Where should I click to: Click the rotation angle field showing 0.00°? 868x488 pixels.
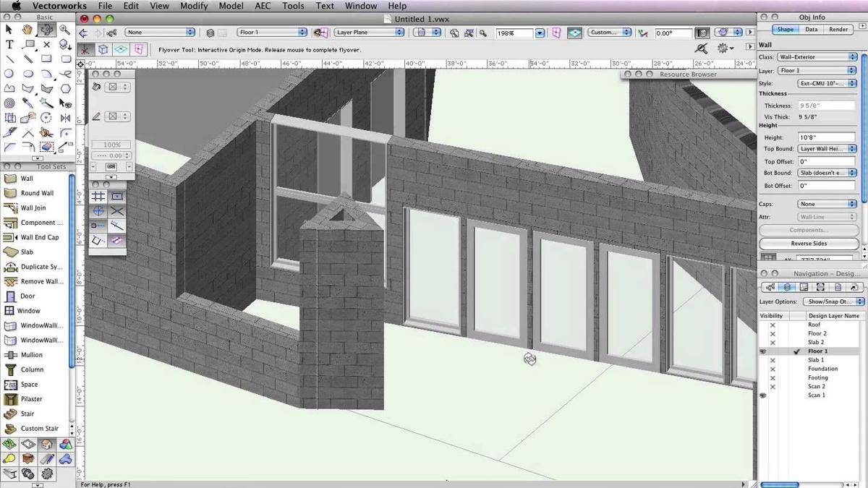point(673,33)
